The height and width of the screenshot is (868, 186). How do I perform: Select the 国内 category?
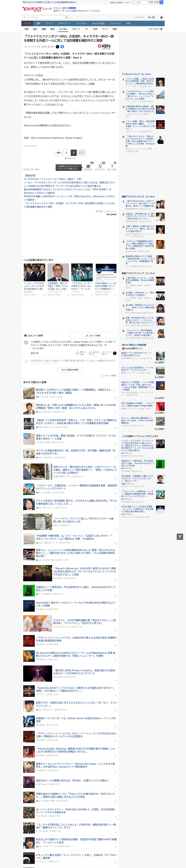tap(35, 29)
